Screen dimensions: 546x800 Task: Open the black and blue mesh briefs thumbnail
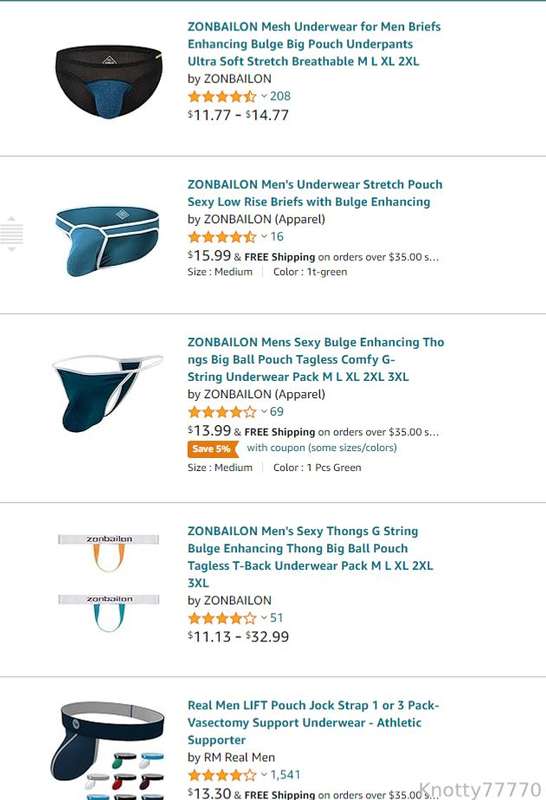click(109, 81)
